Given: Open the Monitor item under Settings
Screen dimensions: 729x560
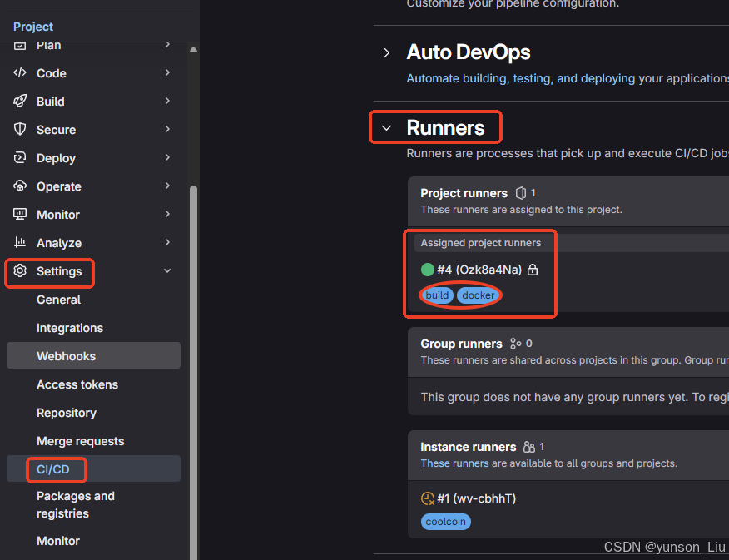Looking at the screenshot, I should click(x=93, y=541).
